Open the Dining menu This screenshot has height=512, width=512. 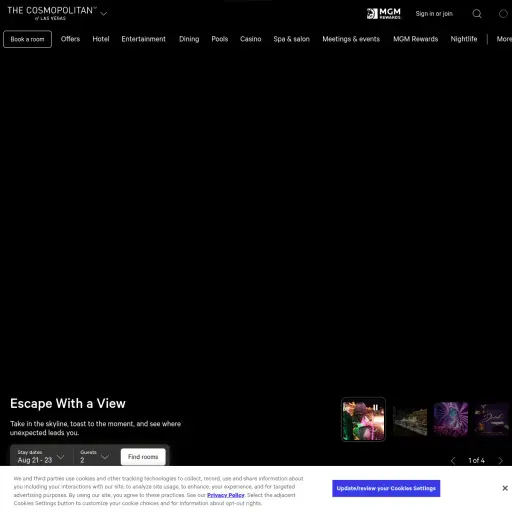[189, 39]
